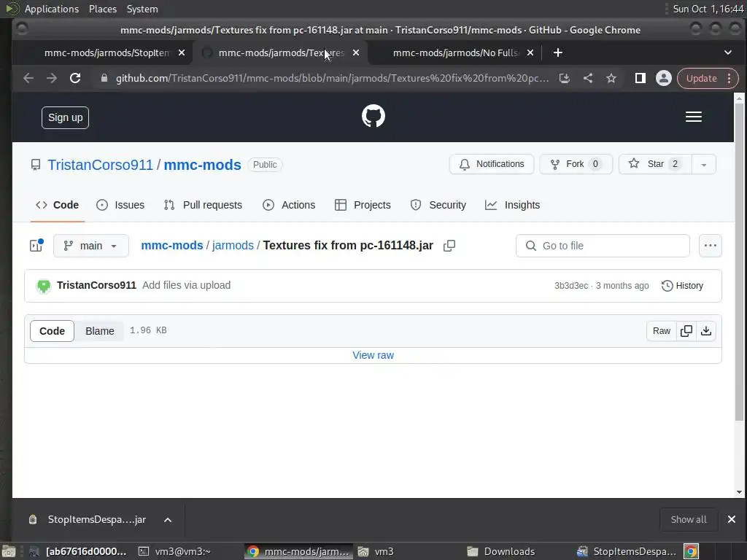Screen dimensions: 747x560
Task: Switch to Blame view
Action: pyautogui.click(x=99, y=331)
